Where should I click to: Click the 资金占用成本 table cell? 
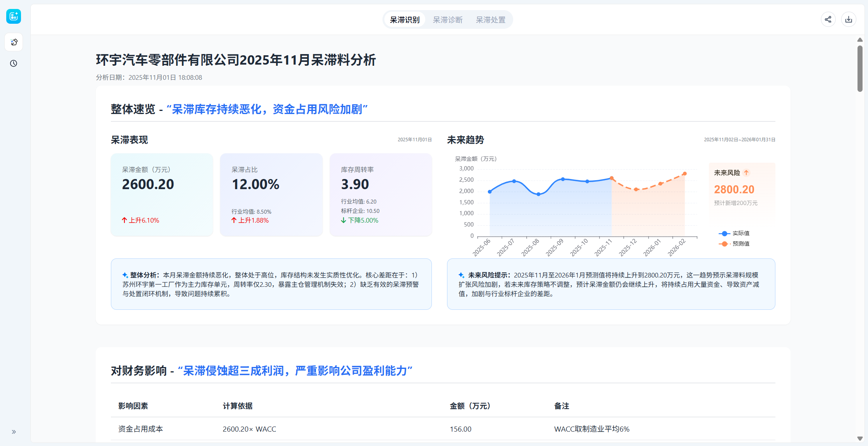point(140,429)
